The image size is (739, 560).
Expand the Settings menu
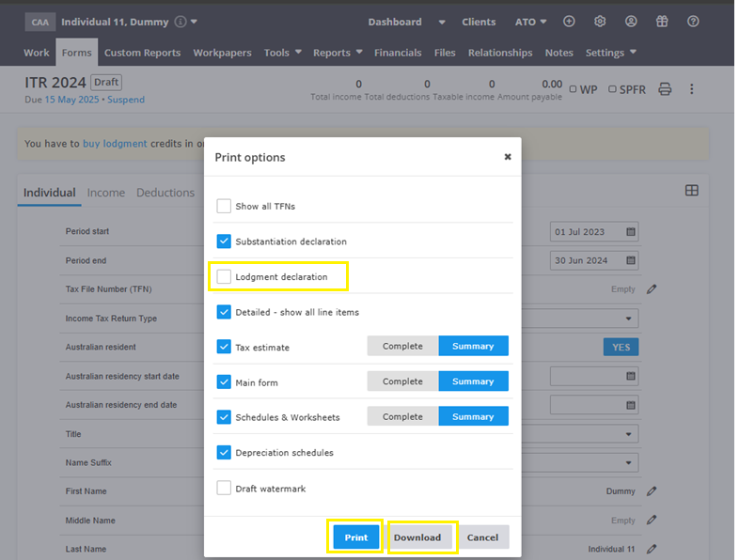click(x=611, y=53)
